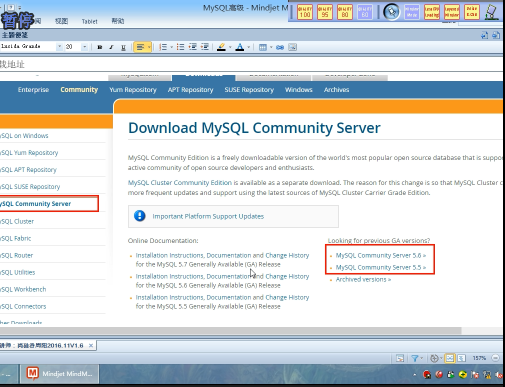Toggle bold formatting in notes toolbar
The width and height of the screenshot is (505, 387).
[99, 47]
